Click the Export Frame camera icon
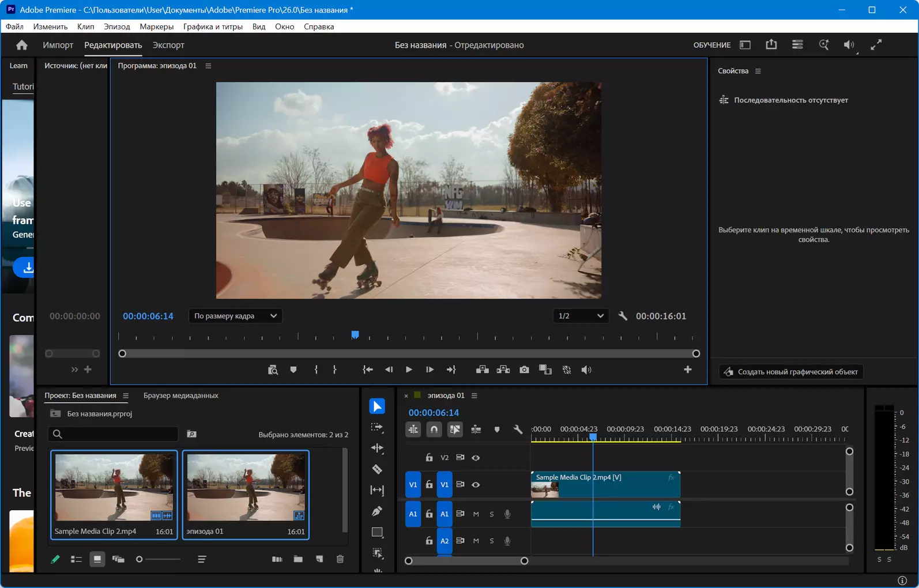 pos(524,370)
